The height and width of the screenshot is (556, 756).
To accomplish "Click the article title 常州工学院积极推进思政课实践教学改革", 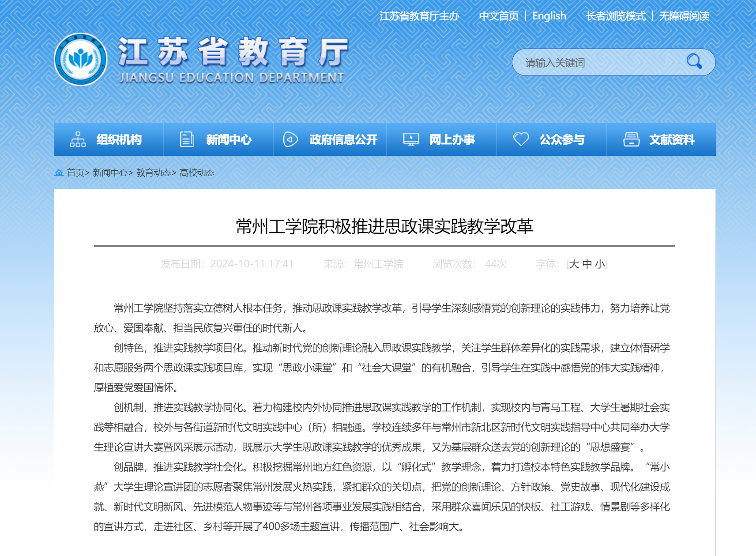I will (x=384, y=226).
